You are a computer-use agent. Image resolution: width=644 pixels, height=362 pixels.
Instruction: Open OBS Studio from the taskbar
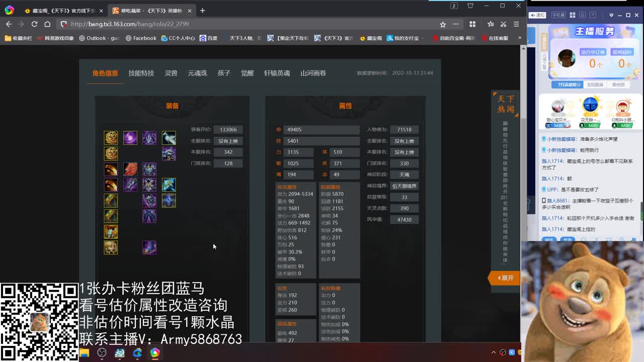(102, 353)
